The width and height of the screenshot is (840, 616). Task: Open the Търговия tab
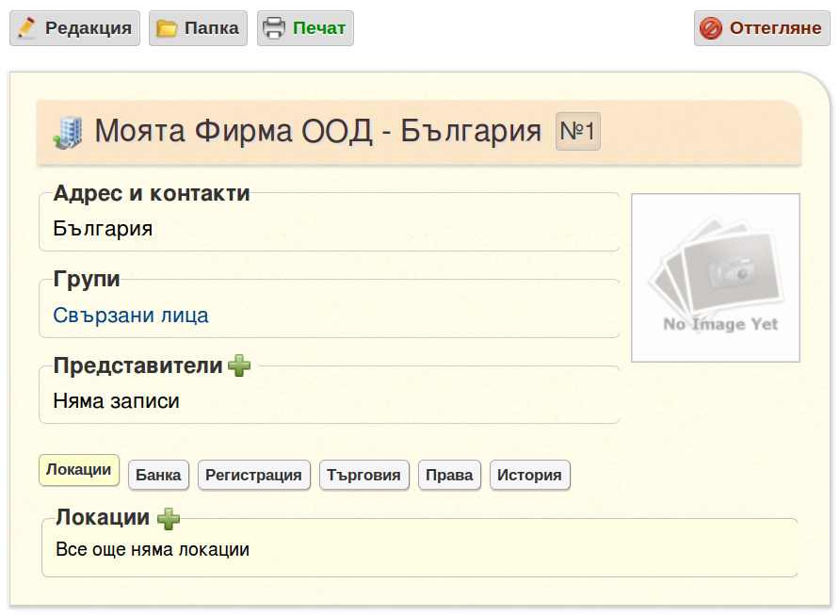click(364, 475)
